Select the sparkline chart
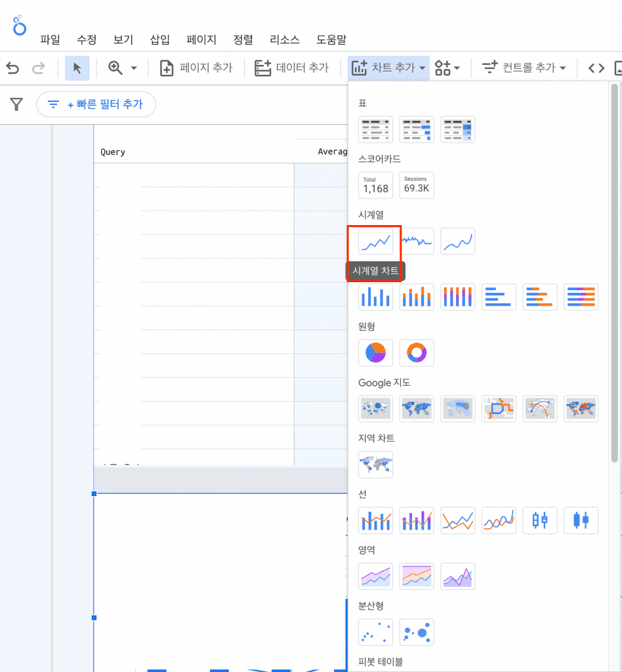Viewport: 622px width, 672px height. [418, 241]
